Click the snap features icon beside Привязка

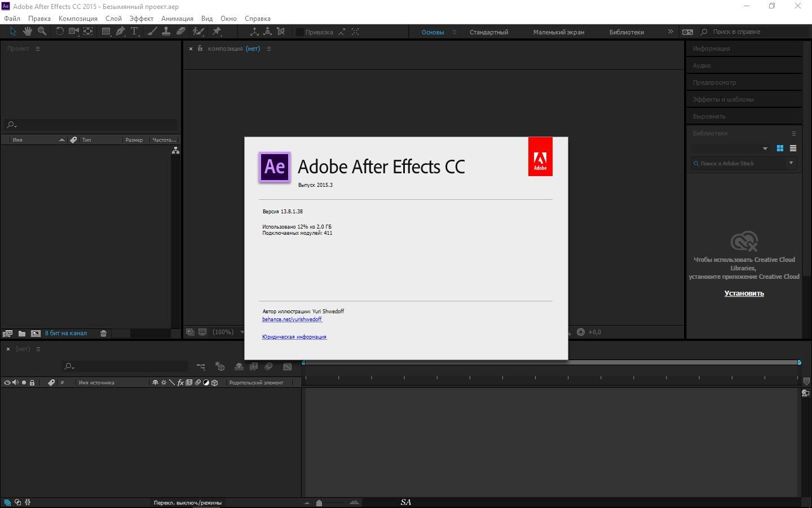click(x=355, y=32)
